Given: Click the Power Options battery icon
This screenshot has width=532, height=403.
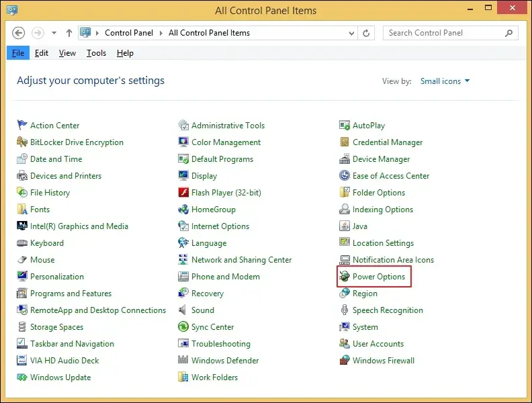Looking at the screenshot, I should coord(345,276).
